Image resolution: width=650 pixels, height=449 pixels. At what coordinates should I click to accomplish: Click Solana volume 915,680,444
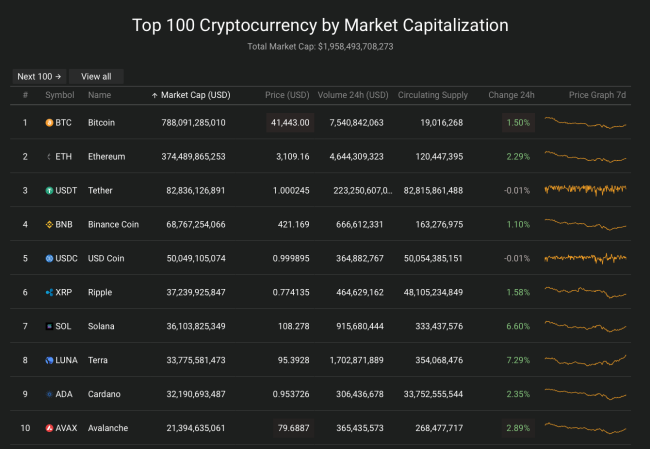click(x=360, y=327)
